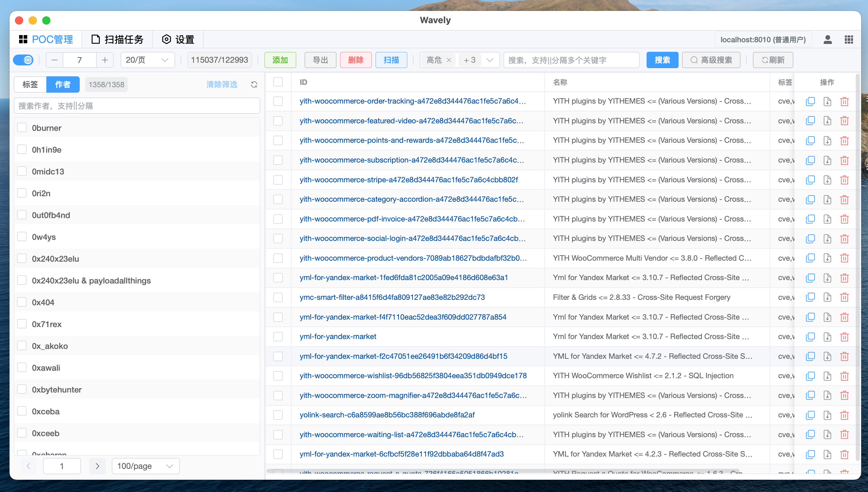Copy the yolink-search row
868x492 pixels.
810,415
